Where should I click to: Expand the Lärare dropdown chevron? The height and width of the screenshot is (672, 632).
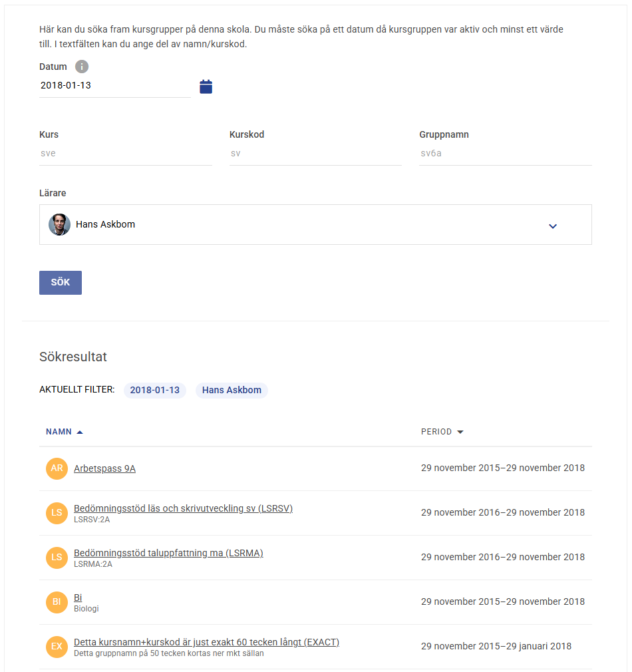pos(553,226)
